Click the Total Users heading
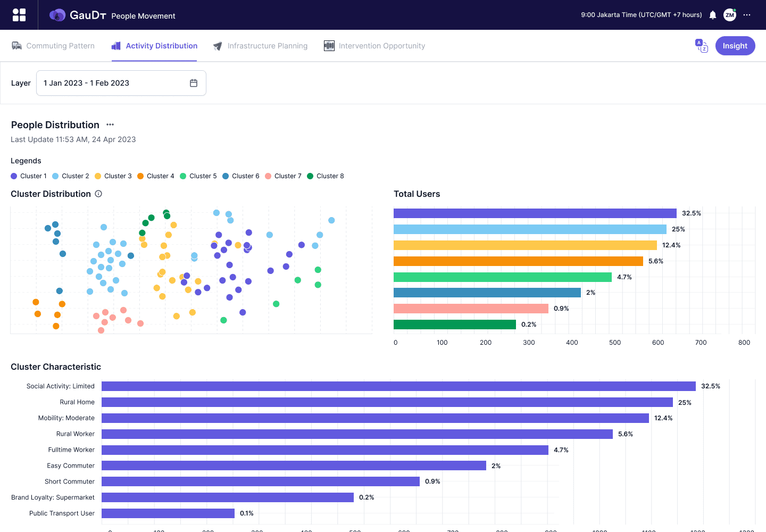Screen dimensions: 766x532 417,194
